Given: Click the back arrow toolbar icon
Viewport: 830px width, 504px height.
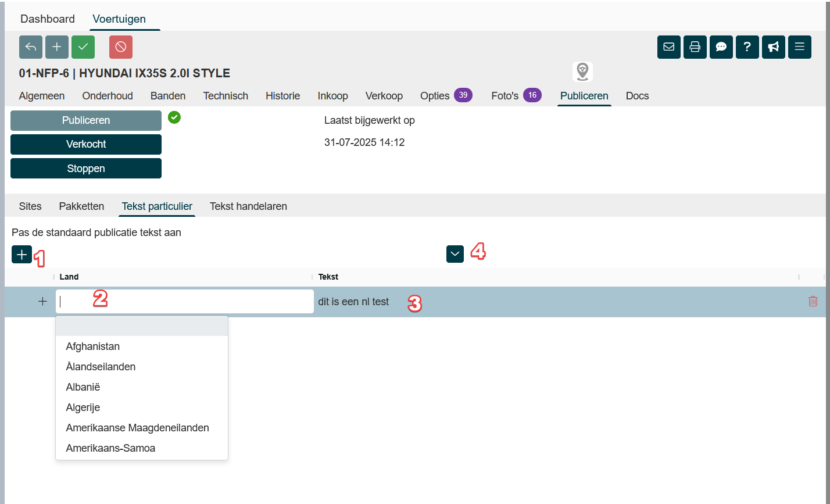Looking at the screenshot, I should pos(31,47).
